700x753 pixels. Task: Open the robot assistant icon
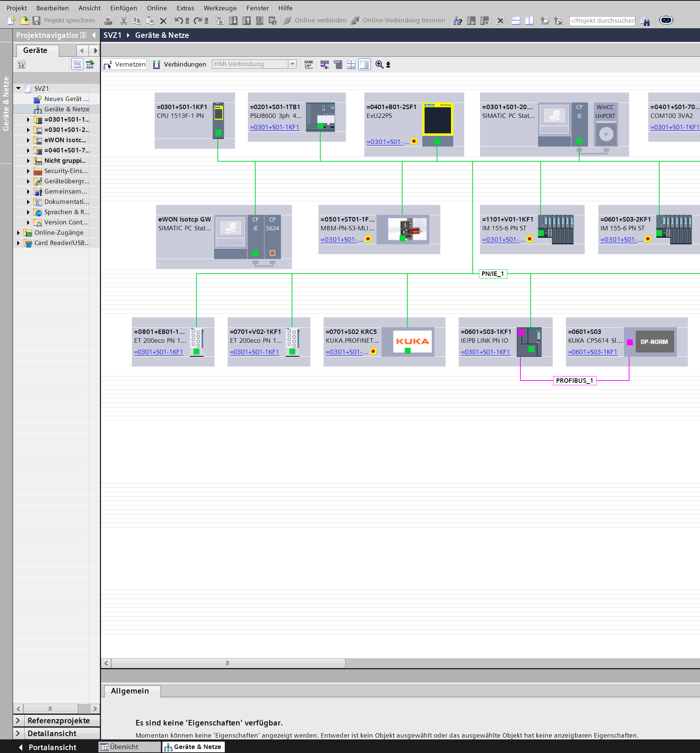(x=666, y=21)
